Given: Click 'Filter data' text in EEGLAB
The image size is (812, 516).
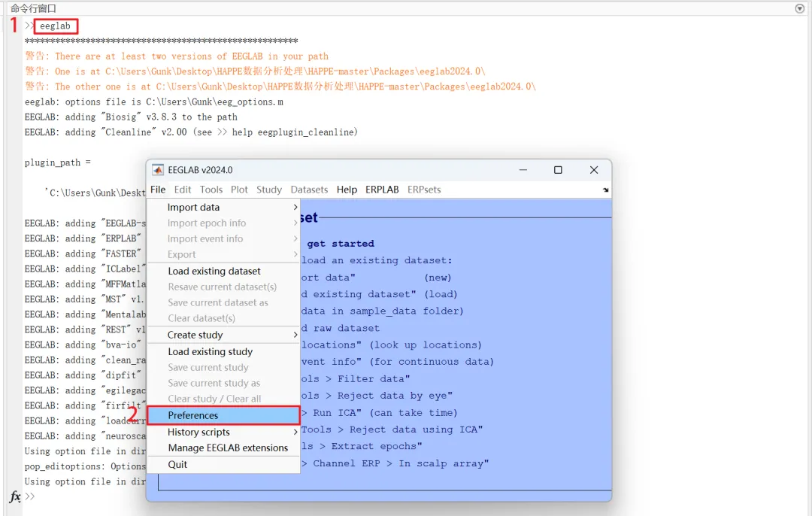Looking at the screenshot, I should [374, 378].
